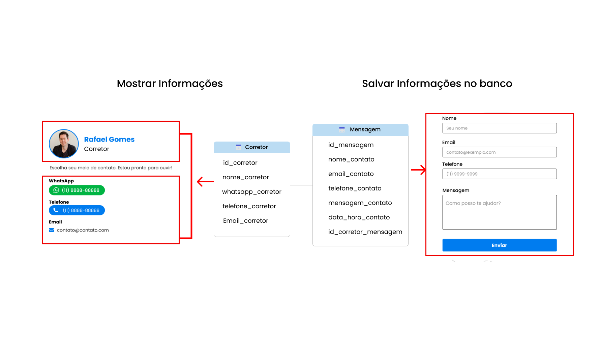The height and width of the screenshot is (364, 600).
Task: Click the Corretor table icon
Action: (238, 147)
